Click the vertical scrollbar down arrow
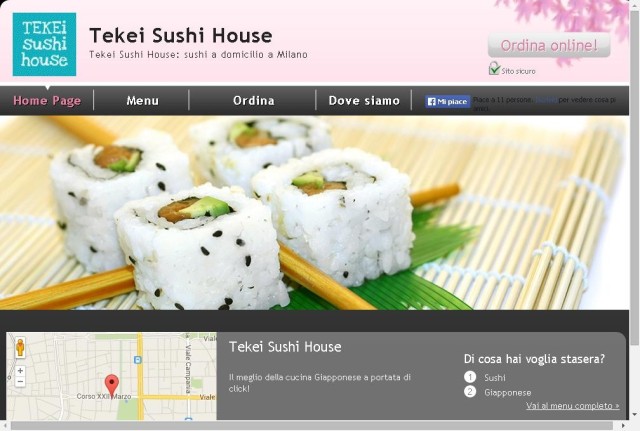Image resolution: width=640 pixels, height=431 pixels. [x=635, y=415]
